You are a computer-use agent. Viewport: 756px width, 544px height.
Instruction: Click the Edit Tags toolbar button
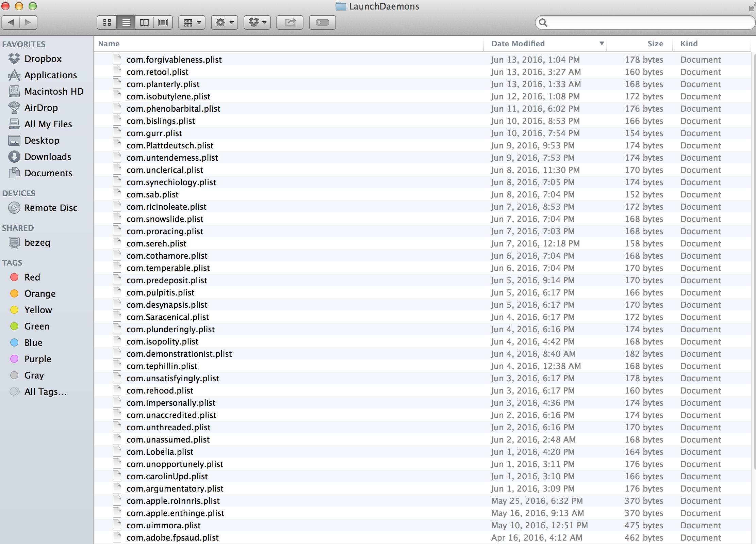[322, 22]
